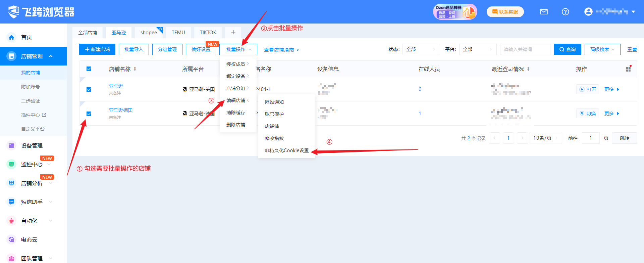Click the home icon in sidebar

11,37
